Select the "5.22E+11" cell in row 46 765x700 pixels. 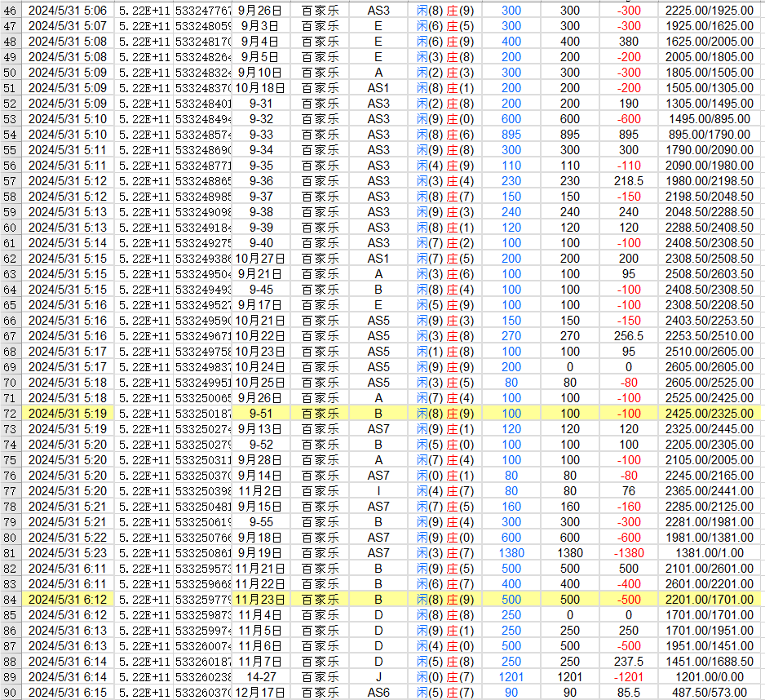143,10
